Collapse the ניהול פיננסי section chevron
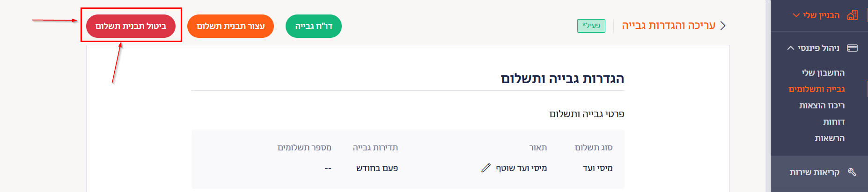Viewport: 868px width, 192px height. tap(791, 48)
